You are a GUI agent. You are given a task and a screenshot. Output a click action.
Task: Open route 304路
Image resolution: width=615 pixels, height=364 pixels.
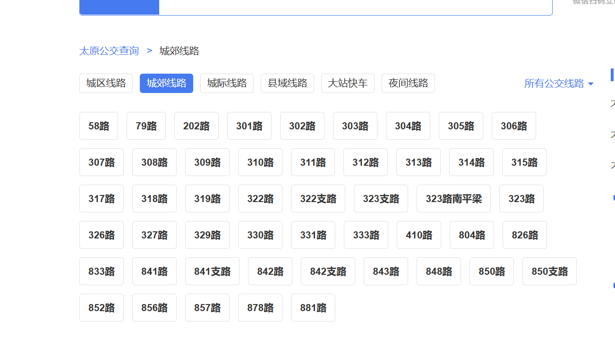tap(408, 126)
